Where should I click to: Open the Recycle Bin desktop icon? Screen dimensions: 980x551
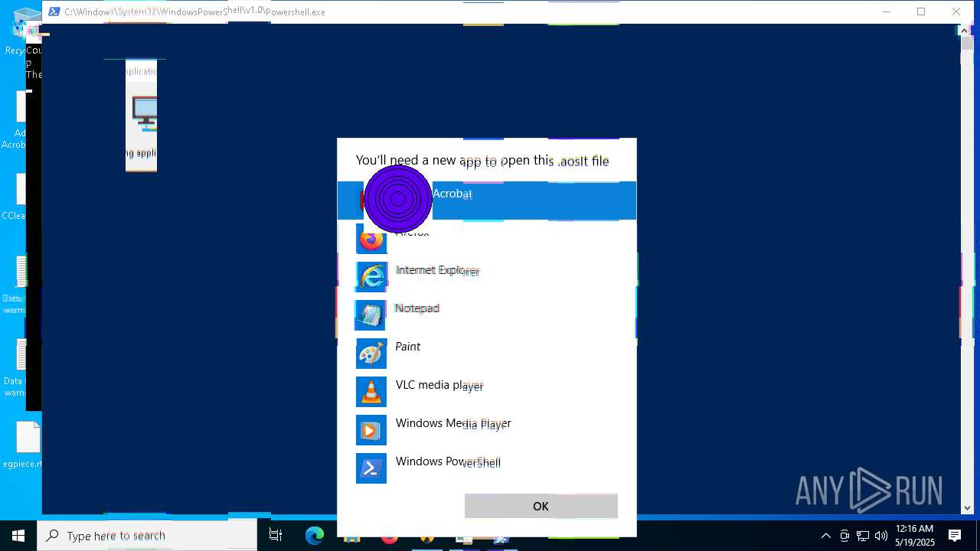tap(23, 31)
